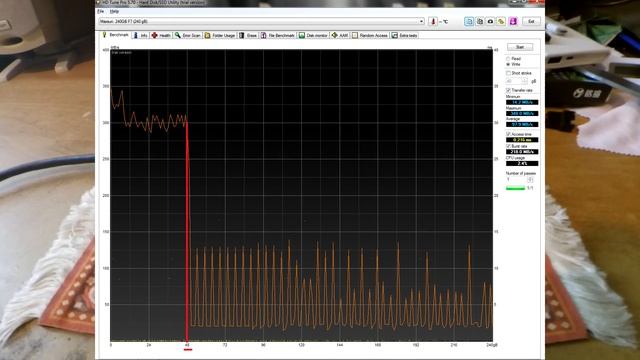
Task: Switch to the Info tab
Action: pyautogui.click(x=140, y=36)
